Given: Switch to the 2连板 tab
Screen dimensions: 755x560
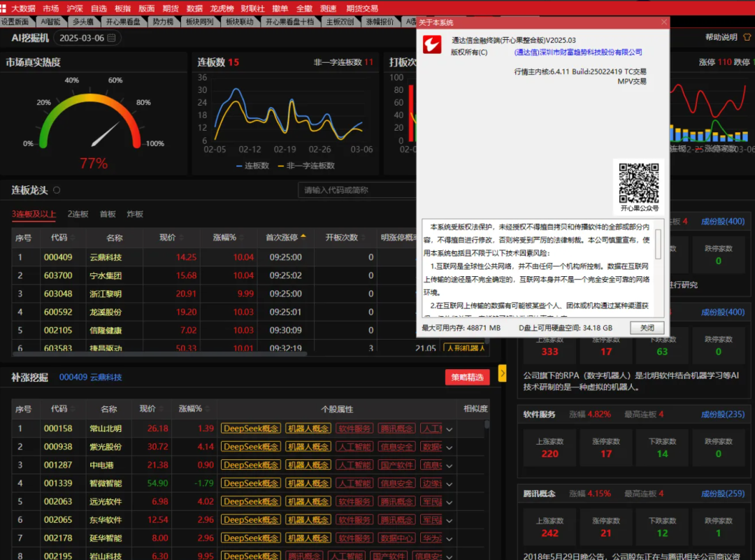Looking at the screenshot, I should pos(78,214).
